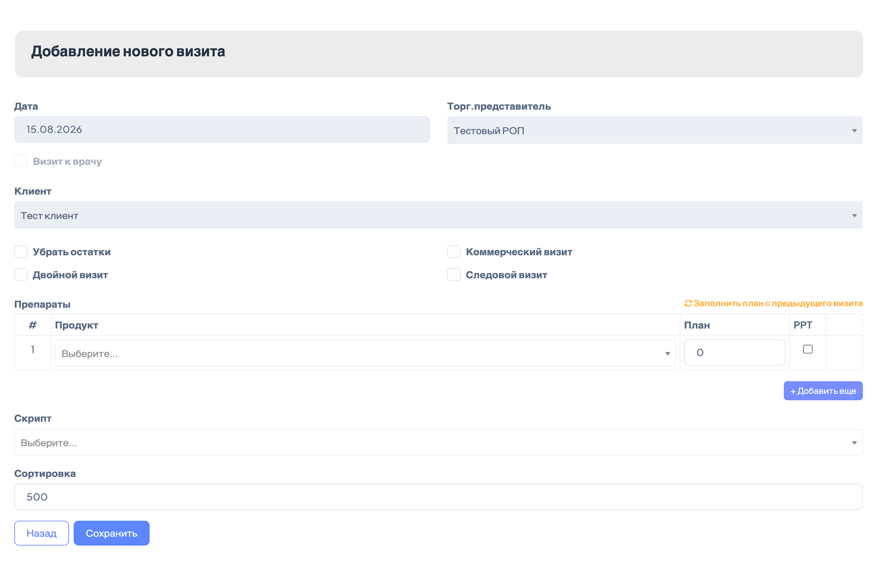Click the Сортировка field showing 500
This screenshot has width=880, height=588.
coord(438,497)
